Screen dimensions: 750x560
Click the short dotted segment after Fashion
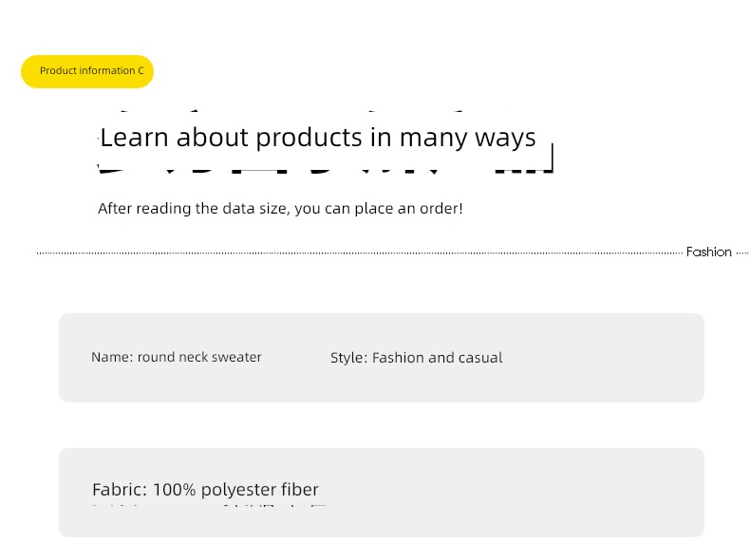click(742, 253)
